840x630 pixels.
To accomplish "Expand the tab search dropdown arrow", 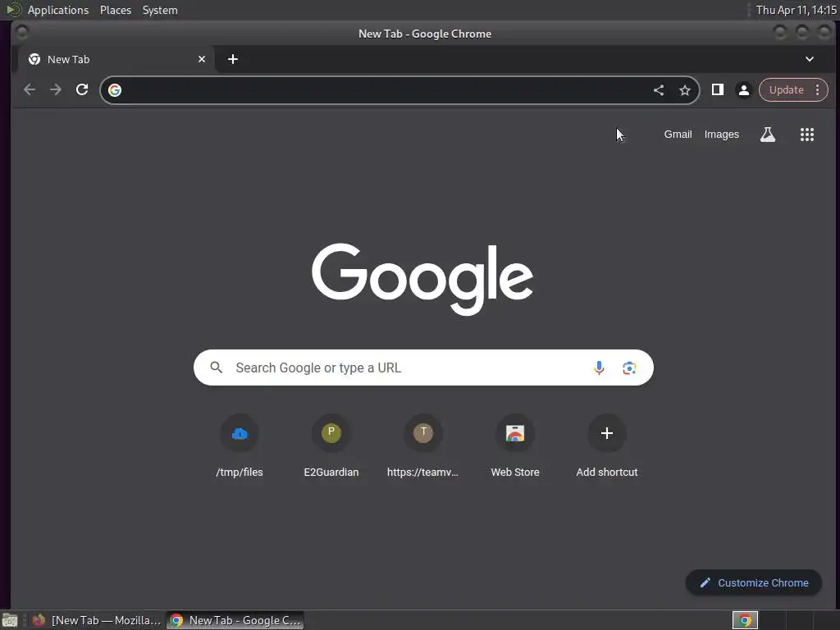I will click(x=810, y=59).
